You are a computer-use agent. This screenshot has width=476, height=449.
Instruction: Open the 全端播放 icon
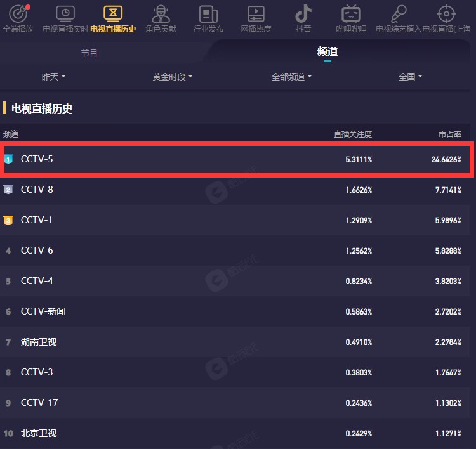pyautogui.click(x=18, y=14)
